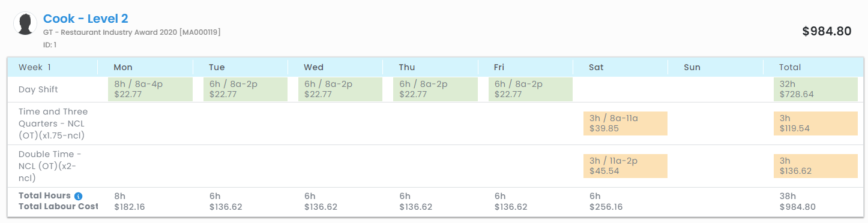Click Saturday 3h / 11a-2p double time block
Viewport: 868px width, 223px height.
[625, 166]
